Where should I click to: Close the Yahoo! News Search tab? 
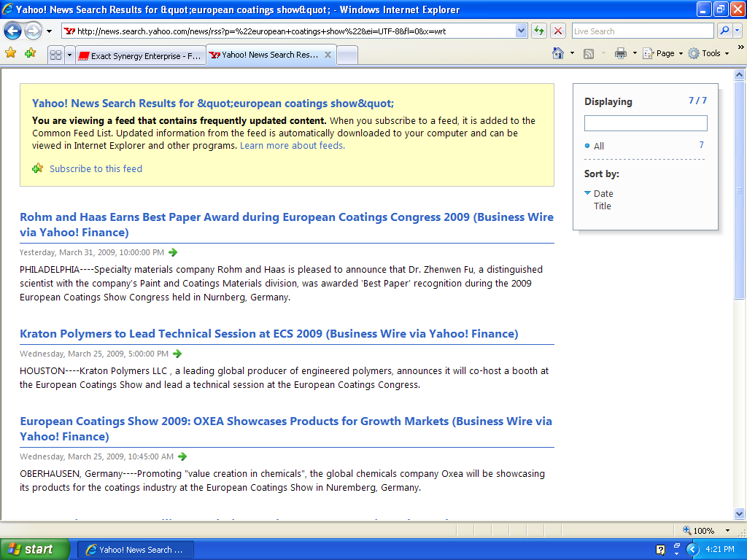pyautogui.click(x=328, y=55)
